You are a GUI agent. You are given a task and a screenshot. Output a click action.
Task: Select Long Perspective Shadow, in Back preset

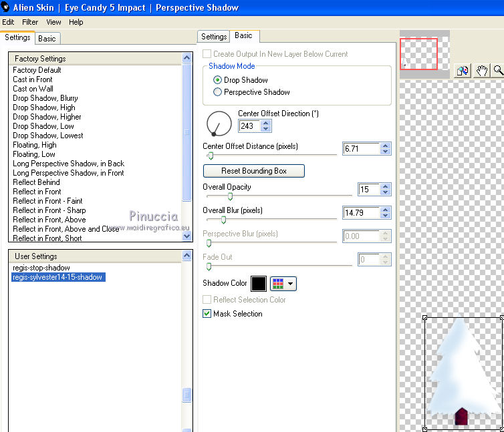click(x=68, y=164)
